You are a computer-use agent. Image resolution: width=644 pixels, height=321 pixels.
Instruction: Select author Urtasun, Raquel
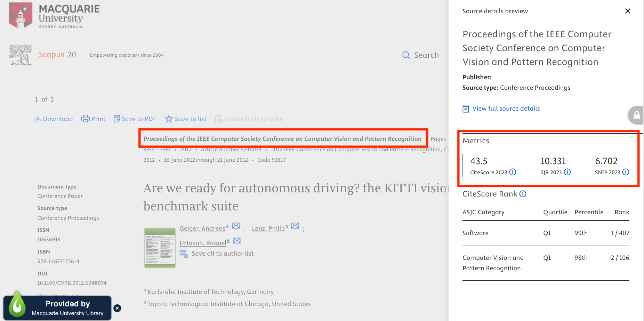[x=203, y=243]
